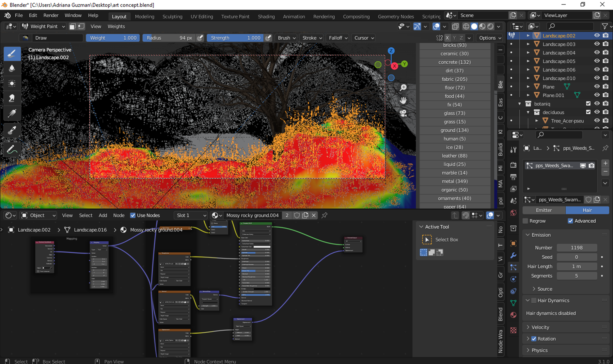613x364 pixels.
Task: Click the Weight value slider
Action: click(x=113, y=38)
